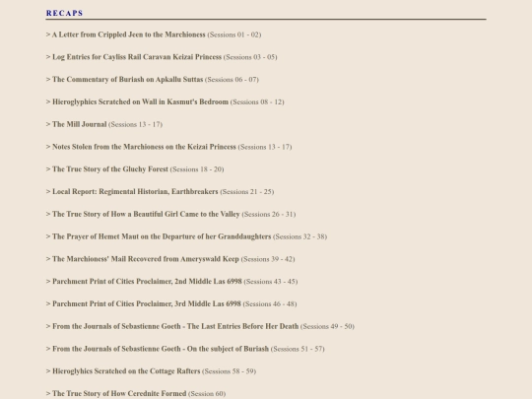Click '(Sessions 43 - 45)' label

(x=271, y=281)
